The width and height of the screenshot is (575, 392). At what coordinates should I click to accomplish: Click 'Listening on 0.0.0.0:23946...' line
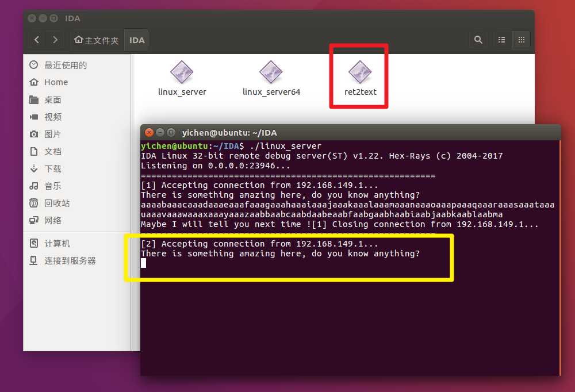[x=215, y=166]
